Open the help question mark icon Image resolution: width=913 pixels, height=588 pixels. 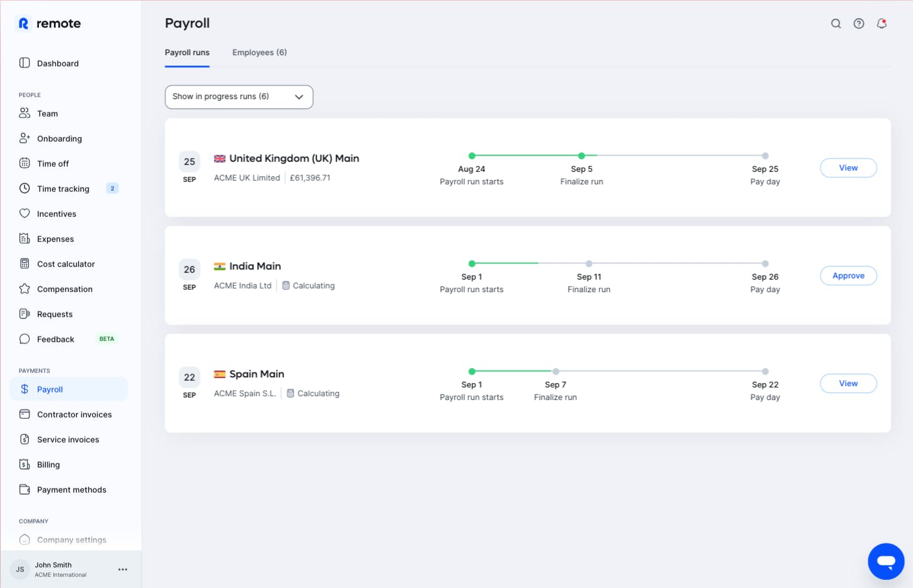point(858,24)
